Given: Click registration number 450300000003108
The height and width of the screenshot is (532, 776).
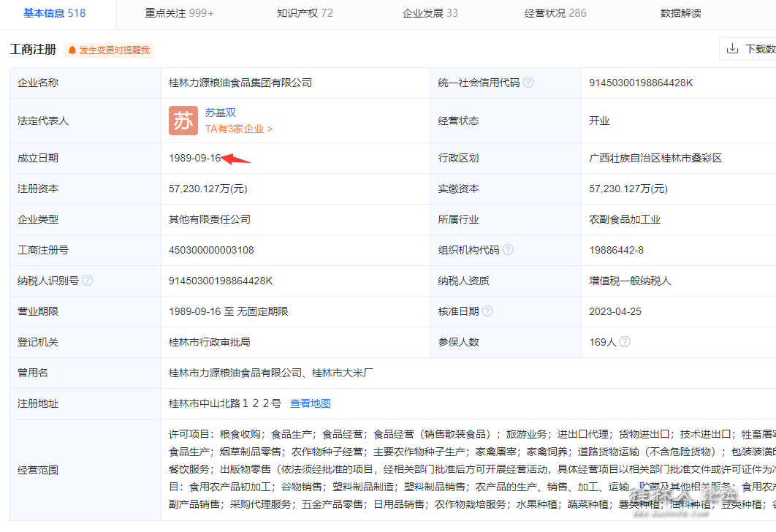Looking at the screenshot, I should 211,250.
